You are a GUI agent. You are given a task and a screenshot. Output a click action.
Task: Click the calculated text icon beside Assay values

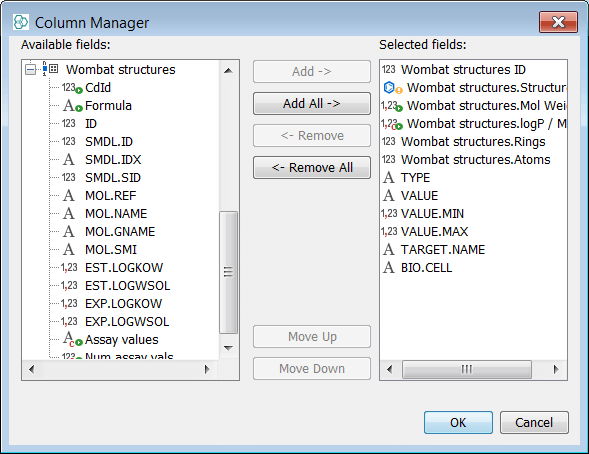[72, 339]
